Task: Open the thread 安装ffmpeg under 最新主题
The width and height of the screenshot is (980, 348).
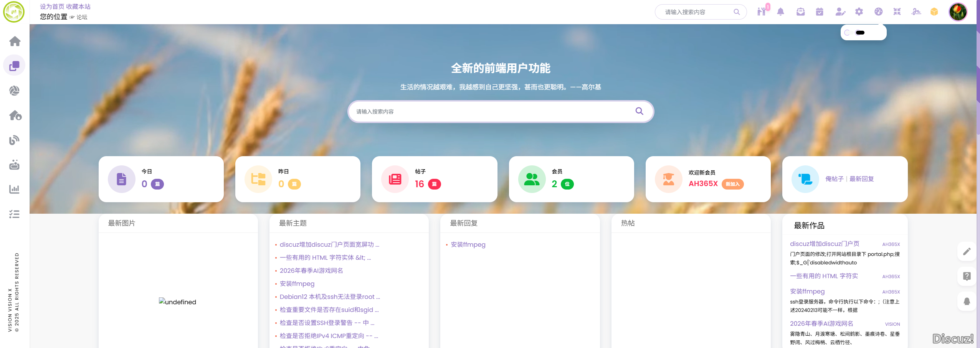Action: pos(297,284)
